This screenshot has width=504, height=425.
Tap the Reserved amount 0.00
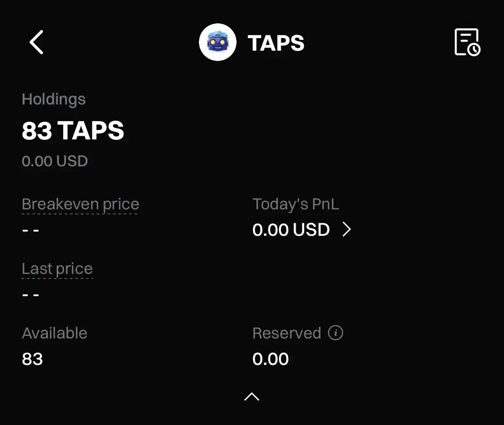(x=271, y=359)
